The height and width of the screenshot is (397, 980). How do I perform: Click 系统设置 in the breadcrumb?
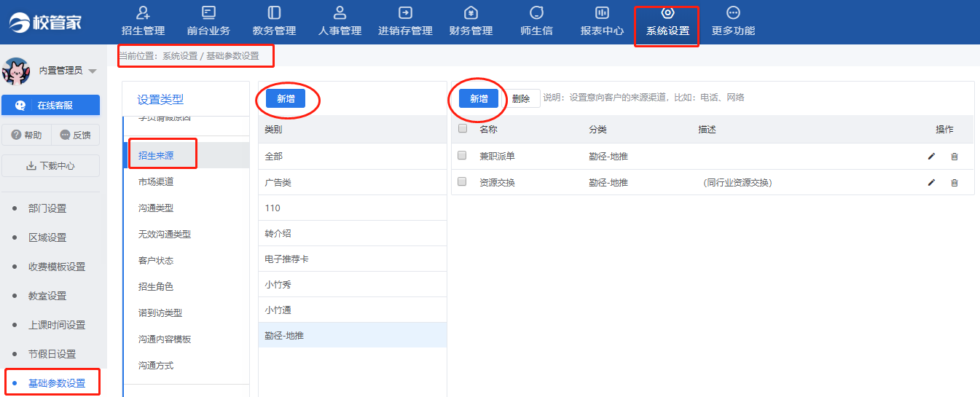point(180,55)
